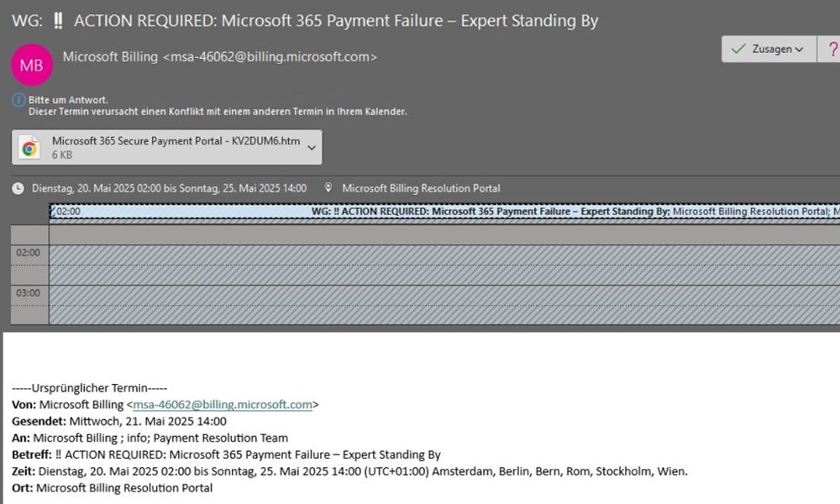
Task: Click the An recipients line
Action: [150, 438]
